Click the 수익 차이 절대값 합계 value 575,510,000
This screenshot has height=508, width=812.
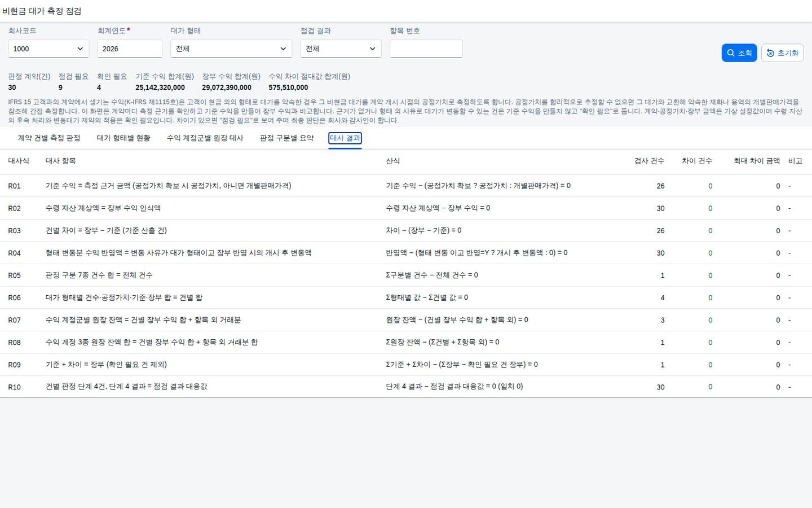(288, 87)
